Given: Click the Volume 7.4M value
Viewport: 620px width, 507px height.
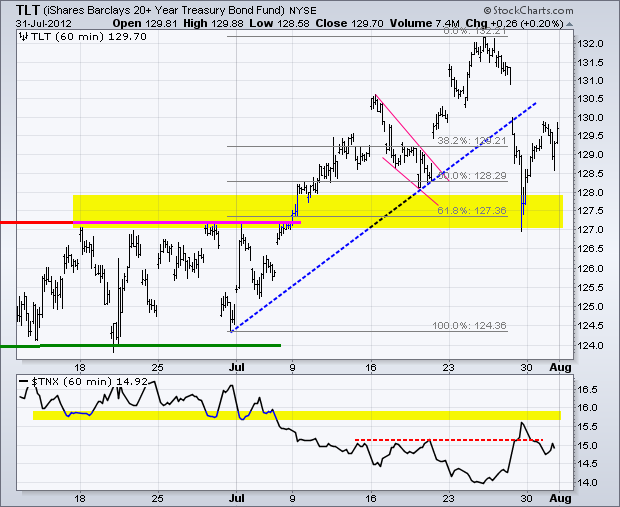Looking at the screenshot, I should tap(424, 23).
